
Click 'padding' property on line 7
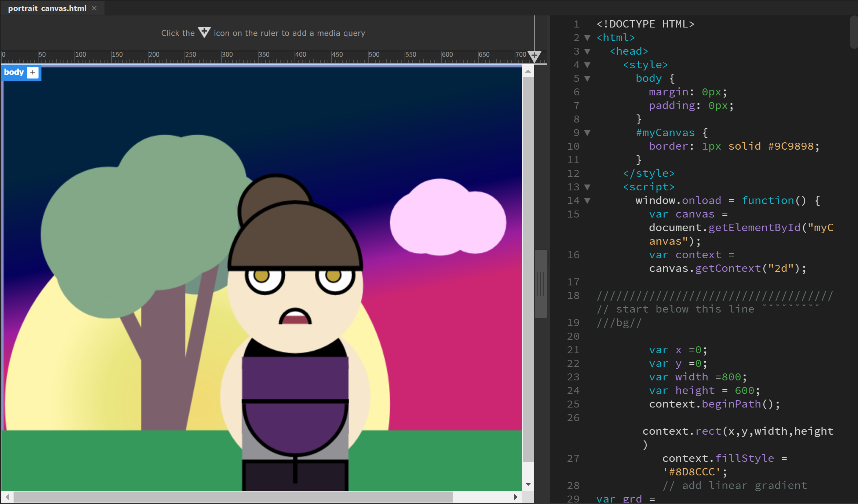[x=672, y=106]
